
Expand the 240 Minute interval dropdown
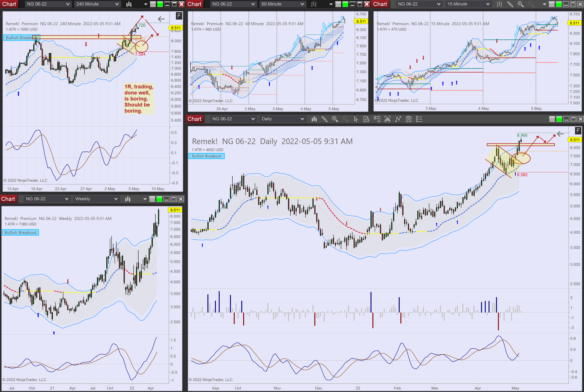click(97, 4)
